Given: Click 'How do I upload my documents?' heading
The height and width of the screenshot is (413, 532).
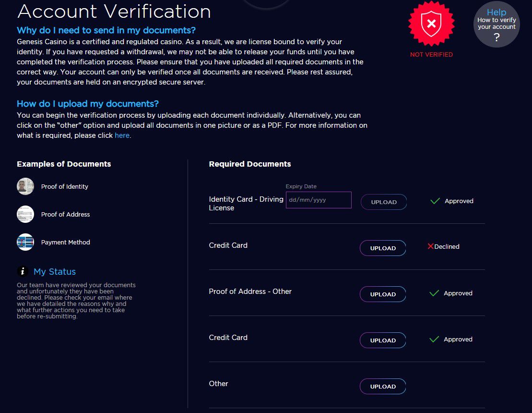Looking at the screenshot, I should click(x=88, y=104).
